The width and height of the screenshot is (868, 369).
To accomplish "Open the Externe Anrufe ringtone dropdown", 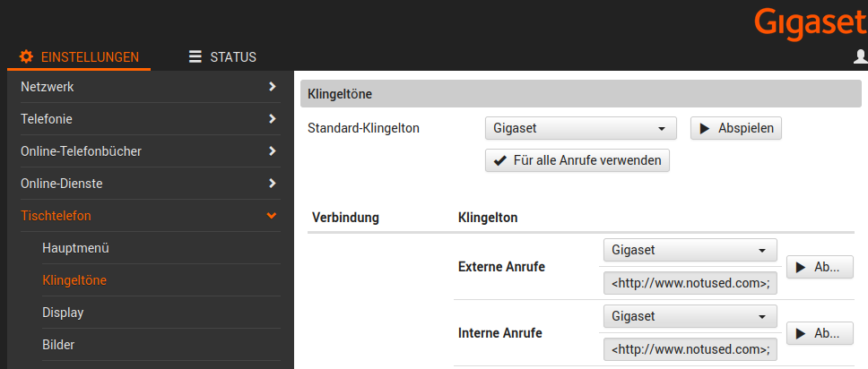I will click(690, 250).
